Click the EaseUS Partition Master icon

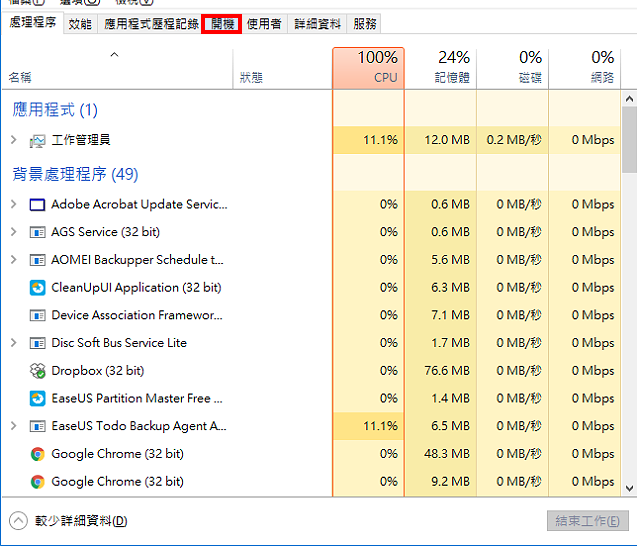(x=37, y=398)
